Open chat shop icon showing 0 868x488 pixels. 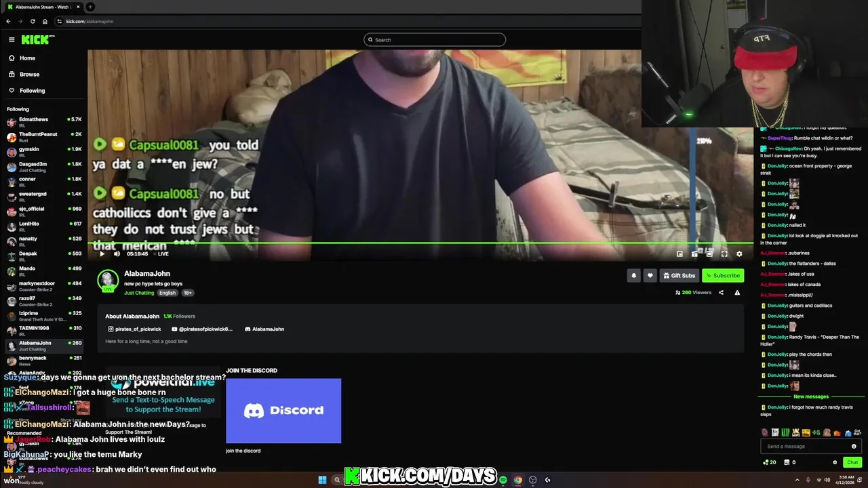[790, 462]
